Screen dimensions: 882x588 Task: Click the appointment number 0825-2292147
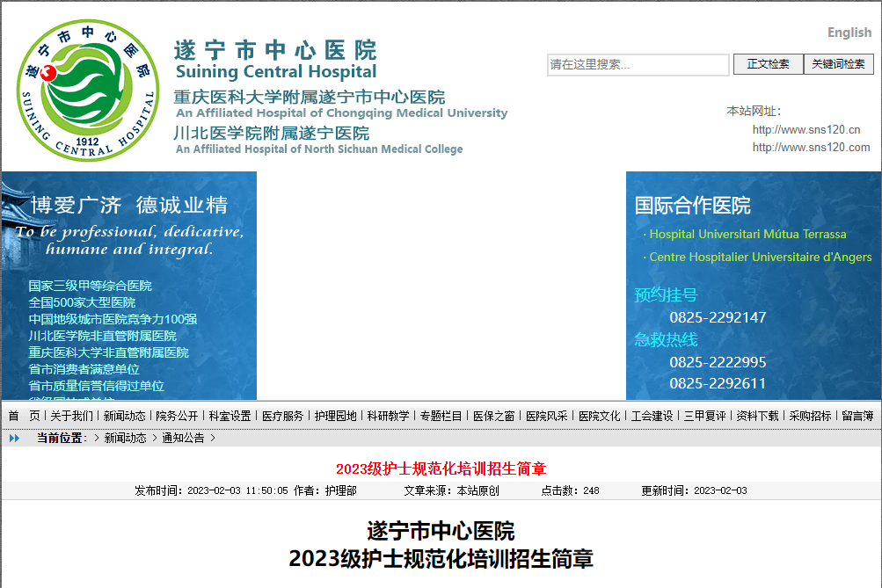coord(718,317)
